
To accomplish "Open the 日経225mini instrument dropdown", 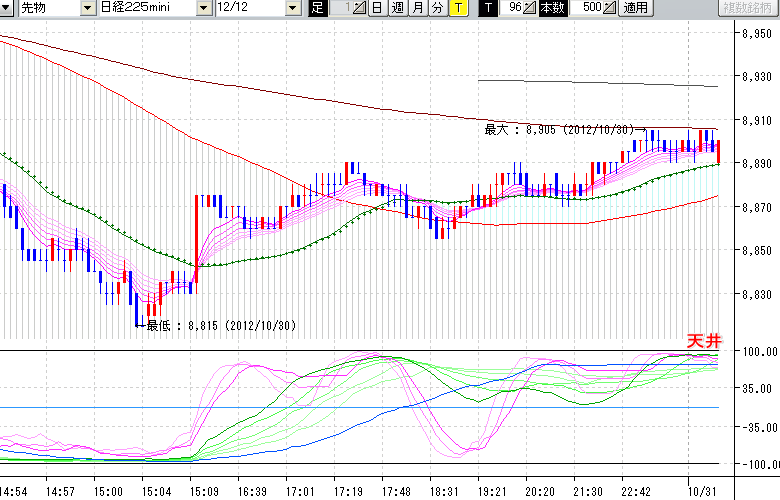I will click(x=204, y=8).
